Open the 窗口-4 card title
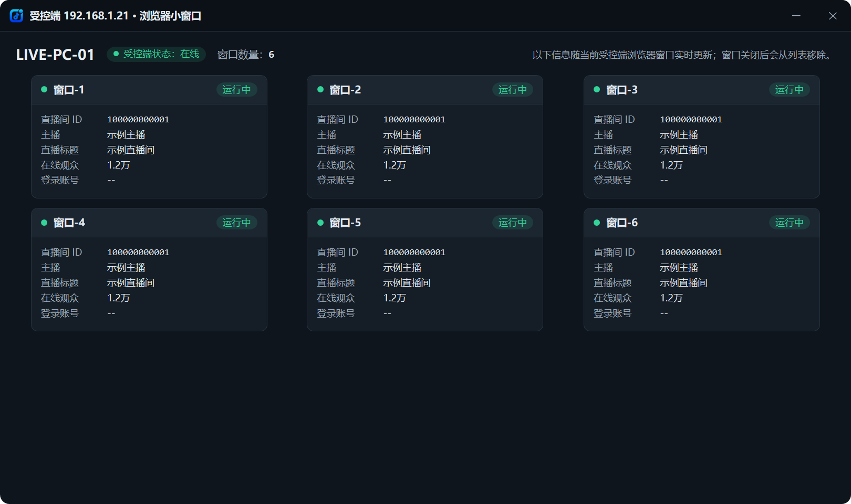The image size is (851, 504). pos(69,223)
